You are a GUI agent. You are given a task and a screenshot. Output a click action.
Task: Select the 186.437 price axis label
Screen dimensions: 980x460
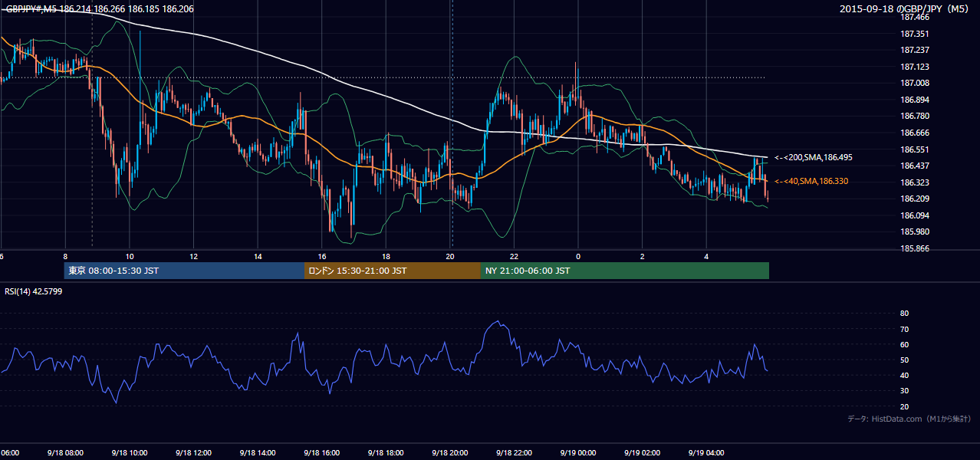pos(914,166)
